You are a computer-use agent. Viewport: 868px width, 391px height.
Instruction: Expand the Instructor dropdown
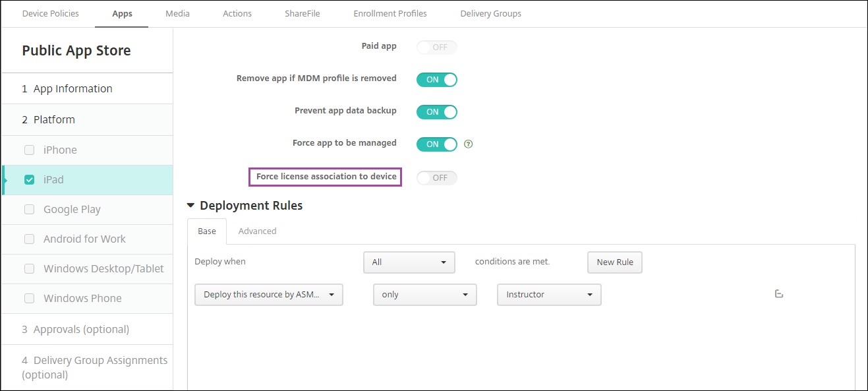coord(549,295)
